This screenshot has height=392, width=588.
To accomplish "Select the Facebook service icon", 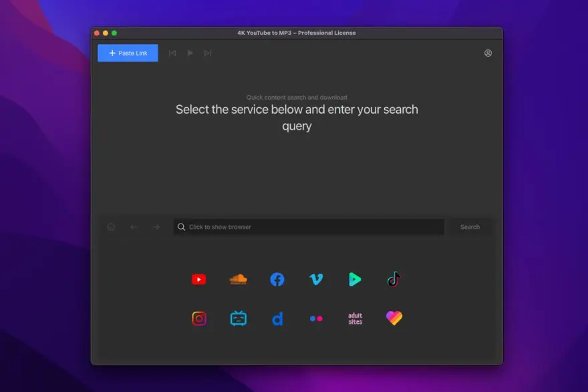I will click(x=277, y=280).
